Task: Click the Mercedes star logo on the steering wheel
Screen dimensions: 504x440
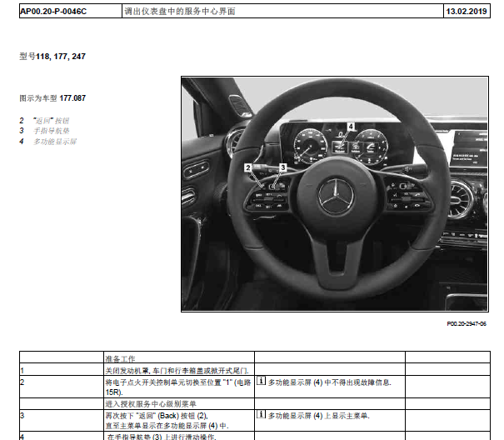Action: [336, 196]
